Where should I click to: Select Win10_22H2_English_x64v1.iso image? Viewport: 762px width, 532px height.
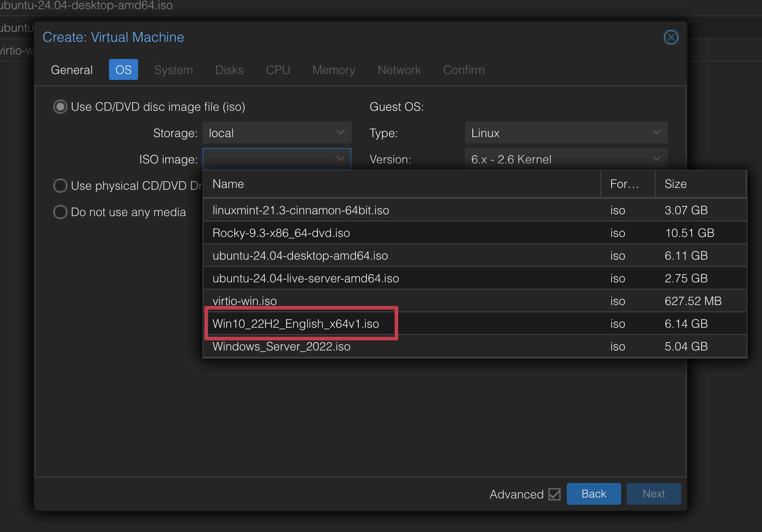pos(475,324)
